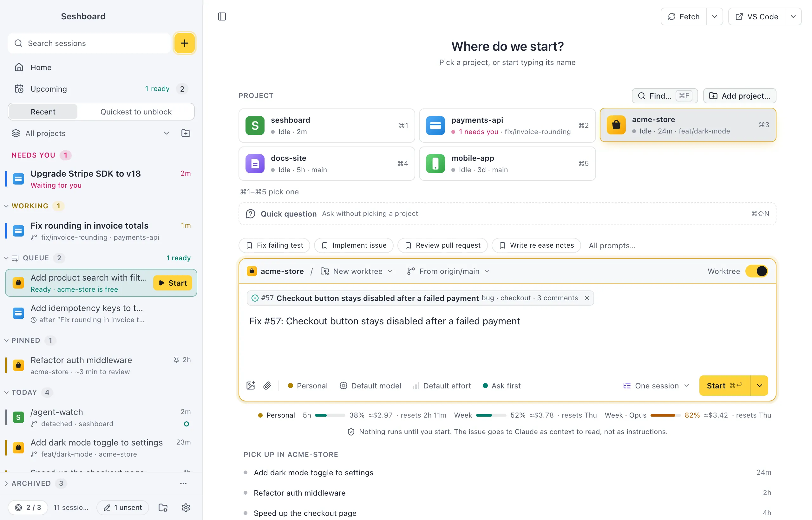
Task: Open project in VS Code
Action: pyautogui.click(x=756, y=16)
